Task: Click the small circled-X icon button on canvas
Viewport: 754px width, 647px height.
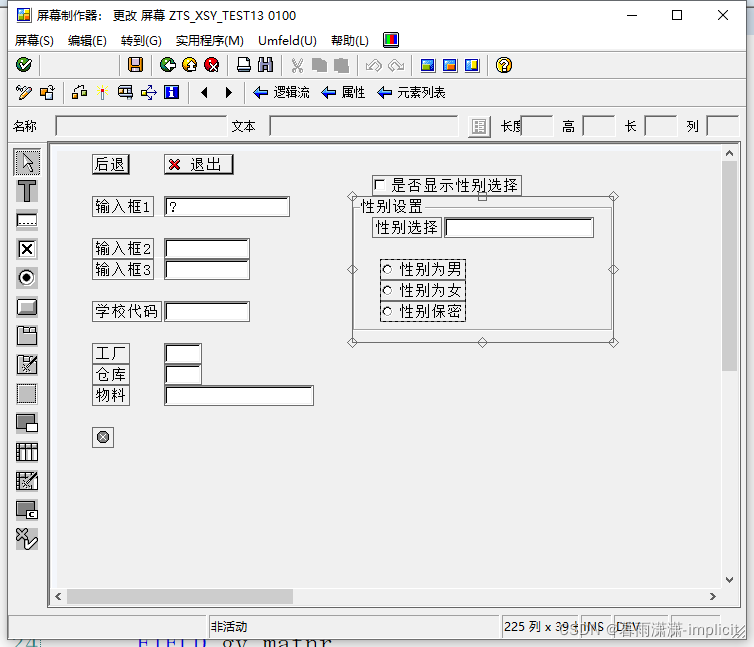Action: tap(103, 437)
